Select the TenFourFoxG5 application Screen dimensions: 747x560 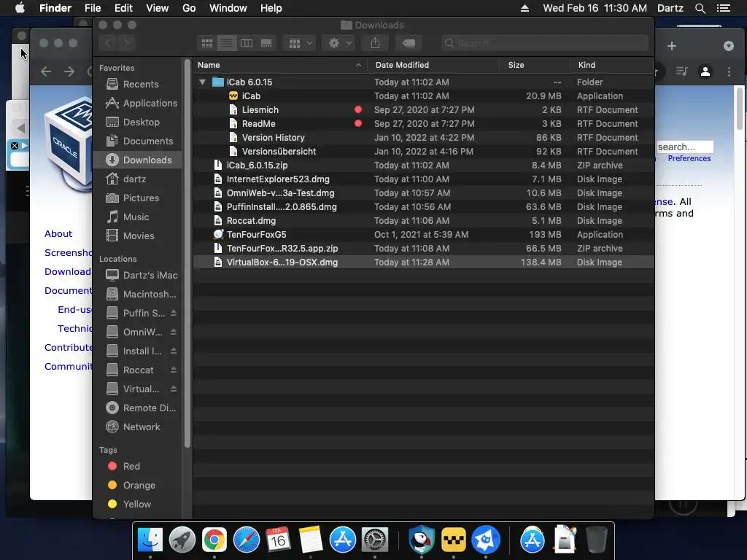pos(423,234)
